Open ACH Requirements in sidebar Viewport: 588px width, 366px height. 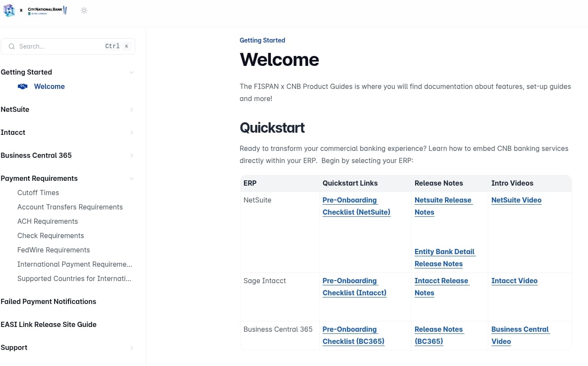tap(48, 221)
